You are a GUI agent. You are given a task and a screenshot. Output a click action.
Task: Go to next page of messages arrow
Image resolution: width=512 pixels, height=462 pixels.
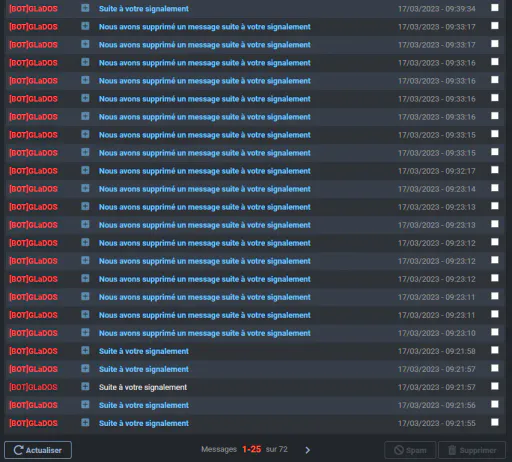coord(307,450)
